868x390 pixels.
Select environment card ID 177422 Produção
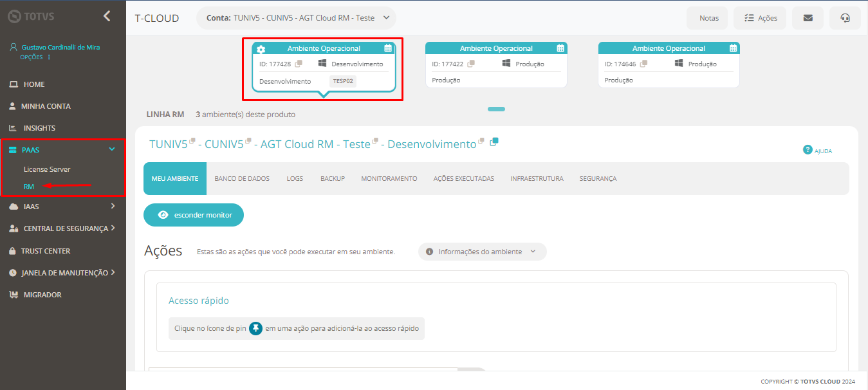tap(496, 64)
